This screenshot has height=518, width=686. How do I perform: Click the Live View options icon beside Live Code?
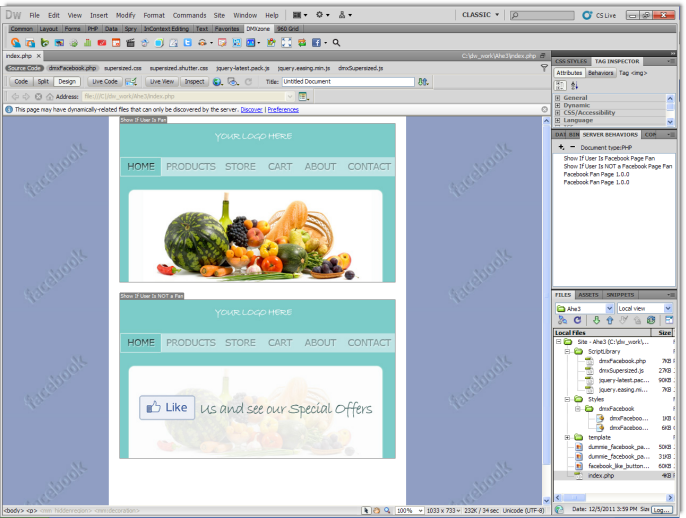click(131, 81)
